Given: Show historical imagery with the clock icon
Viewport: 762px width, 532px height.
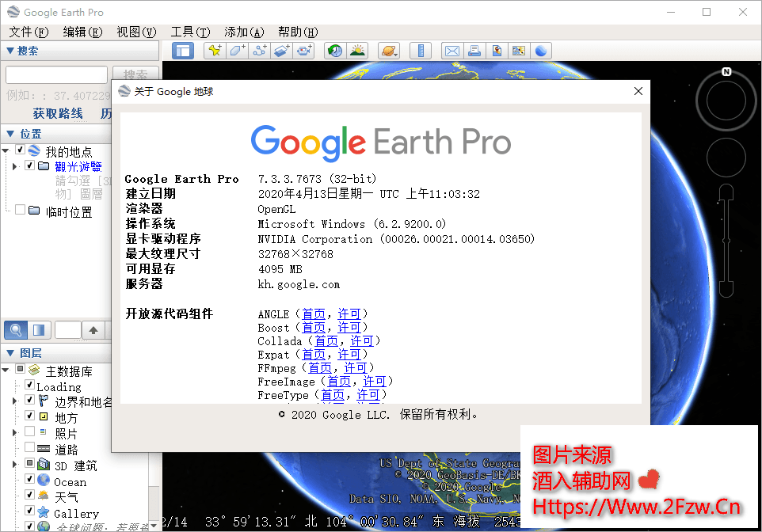Looking at the screenshot, I should (x=335, y=51).
